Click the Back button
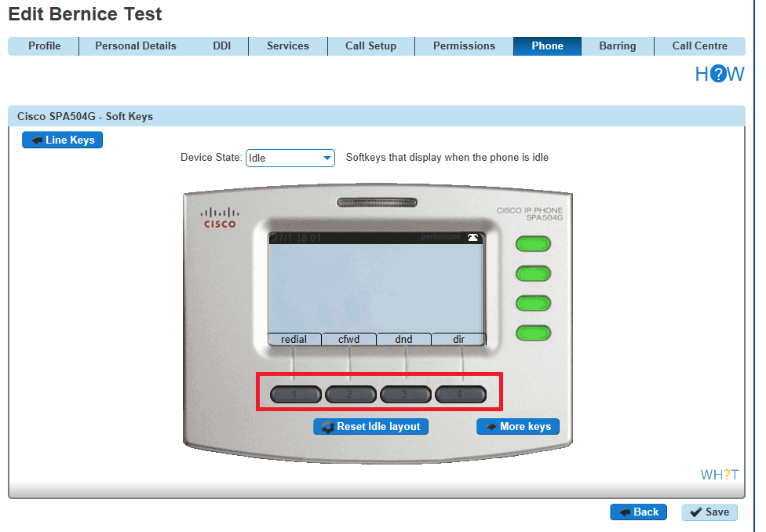Viewport: 766px width, 532px height. 639,512
